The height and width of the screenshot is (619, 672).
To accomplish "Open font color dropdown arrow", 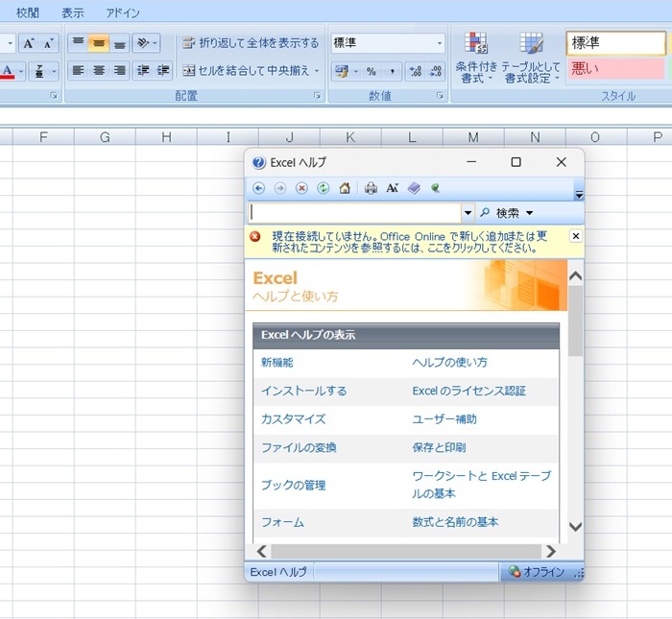I will pyautogui.click(x=21, y=71).
